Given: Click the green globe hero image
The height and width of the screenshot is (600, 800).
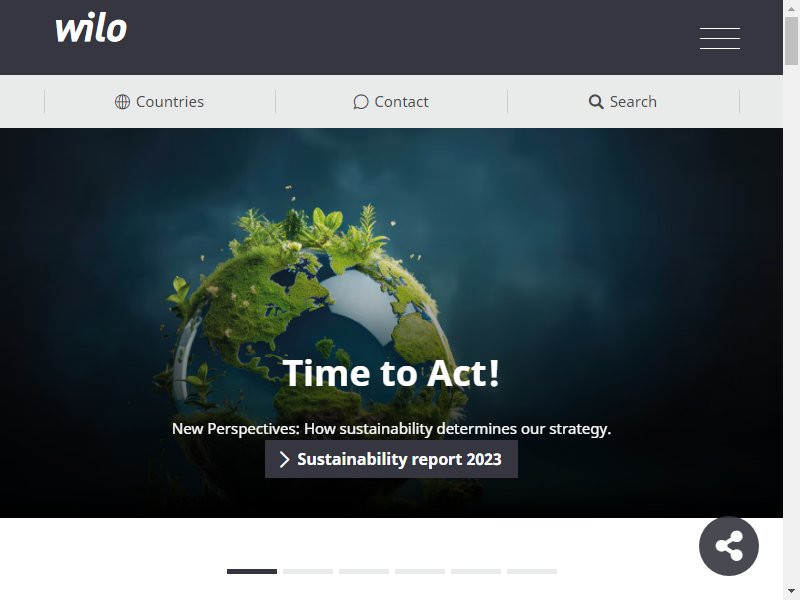Looking at the screenshot, I should [x=391, y=323].
